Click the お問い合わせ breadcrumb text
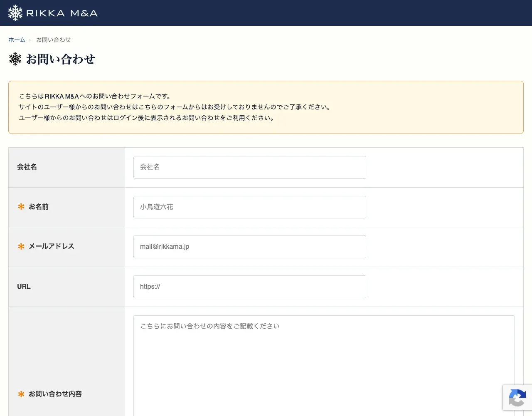This screenshot has width=532, height=416. [53, 40]
